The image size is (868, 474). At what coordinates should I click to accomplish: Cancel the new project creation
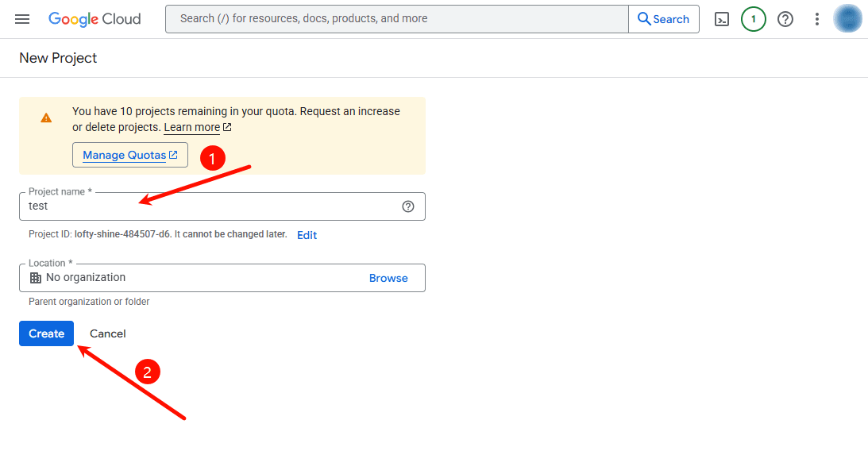point(107,333)
